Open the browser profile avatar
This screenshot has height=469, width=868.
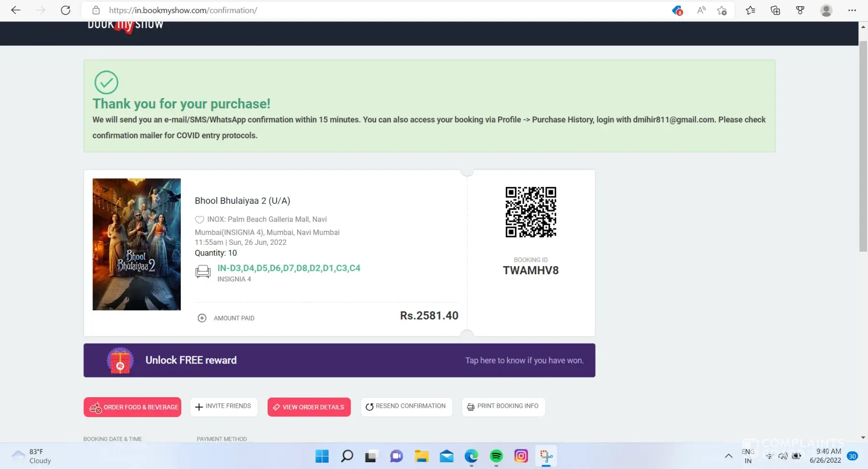pos(826,10)
